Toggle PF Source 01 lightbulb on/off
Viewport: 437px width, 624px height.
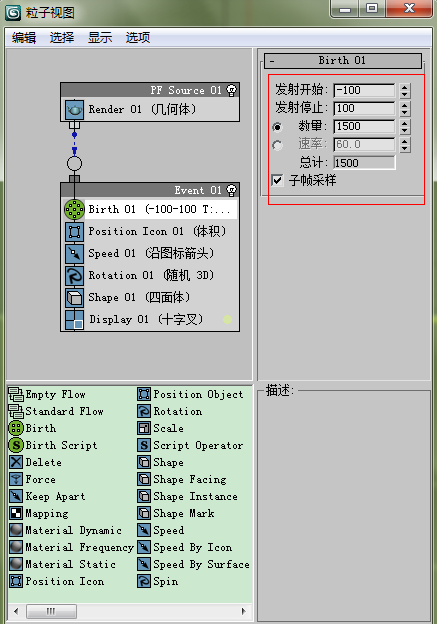pyautogui.click(x=232, y=90)
